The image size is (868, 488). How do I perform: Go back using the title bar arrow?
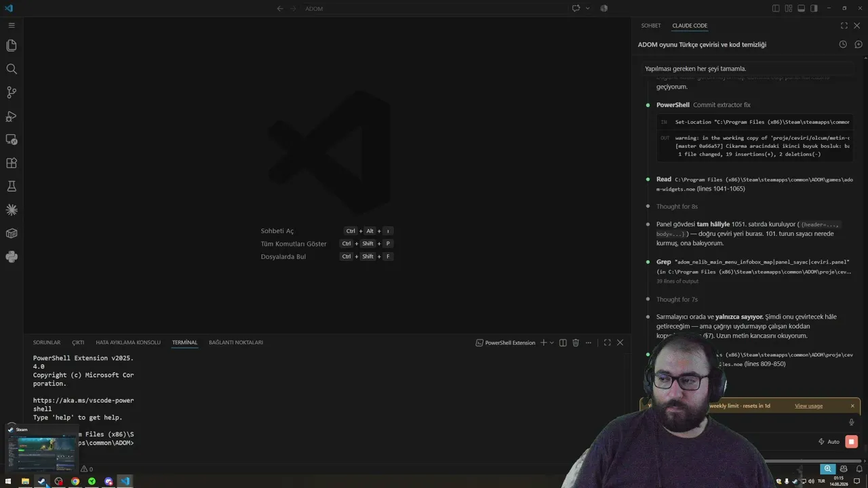280,8
